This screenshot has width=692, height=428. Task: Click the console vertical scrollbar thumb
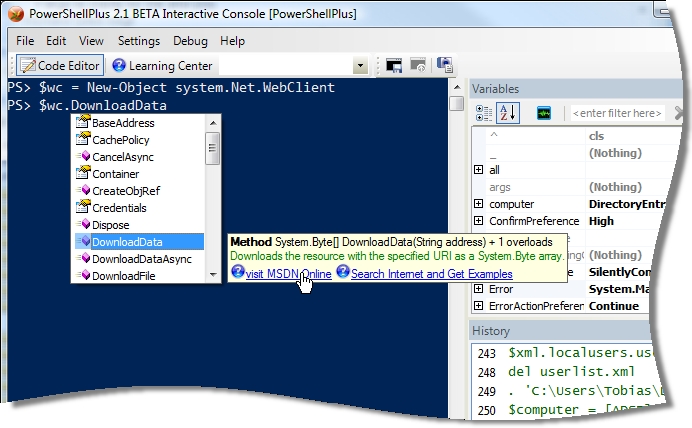pos(457,104)
